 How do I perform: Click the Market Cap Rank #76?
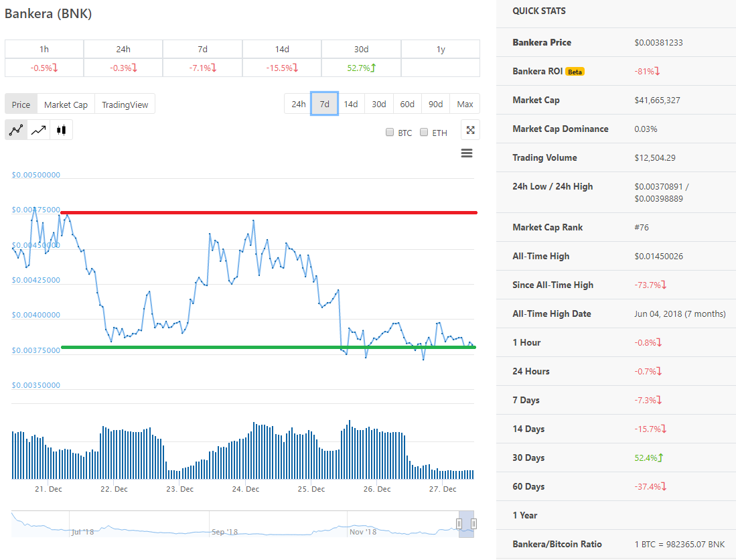click(x=642, y=227)
